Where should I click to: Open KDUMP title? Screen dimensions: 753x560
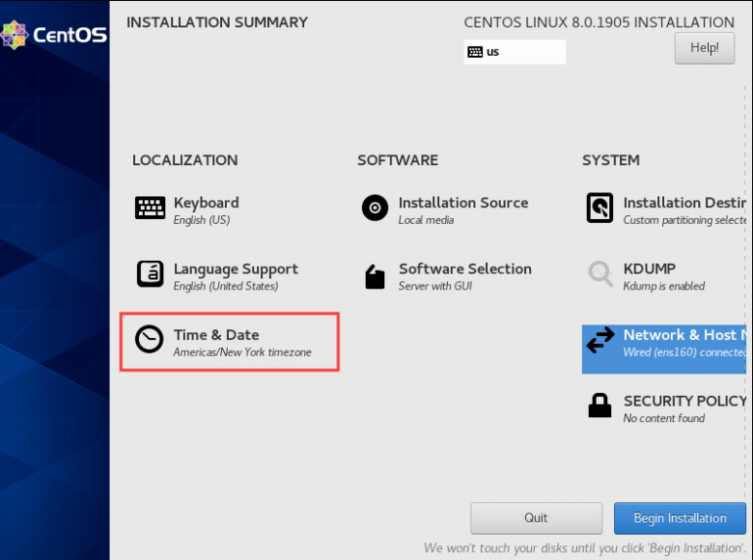pyautogui.click(x=650, y=269)
